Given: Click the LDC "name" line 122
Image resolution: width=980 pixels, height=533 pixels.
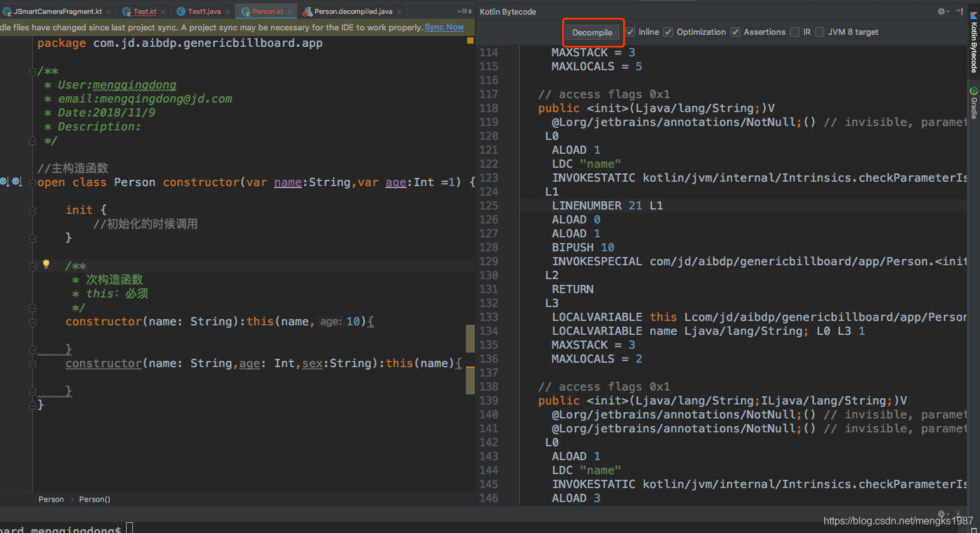Looking at the screenshot, I should [586, 164].
